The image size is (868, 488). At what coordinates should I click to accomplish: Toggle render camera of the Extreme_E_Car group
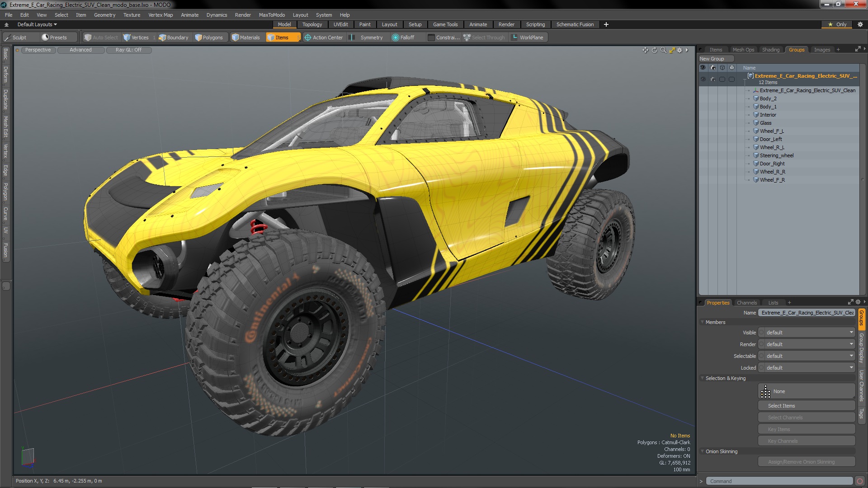click(713, 79)
